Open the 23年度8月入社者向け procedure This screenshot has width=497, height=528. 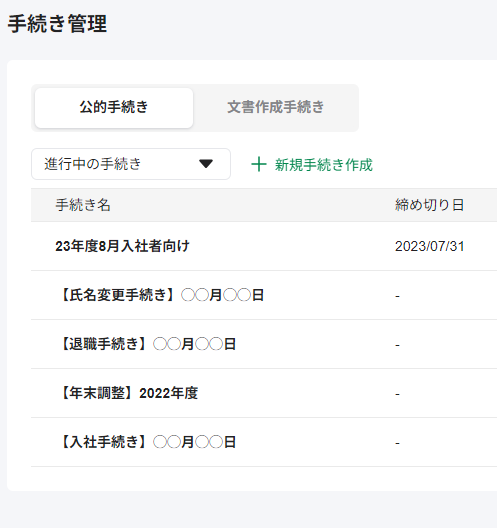(122, 246)
